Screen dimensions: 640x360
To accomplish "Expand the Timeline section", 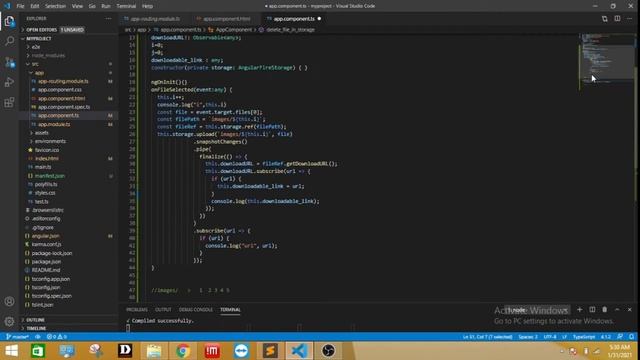I will (36, 328).
